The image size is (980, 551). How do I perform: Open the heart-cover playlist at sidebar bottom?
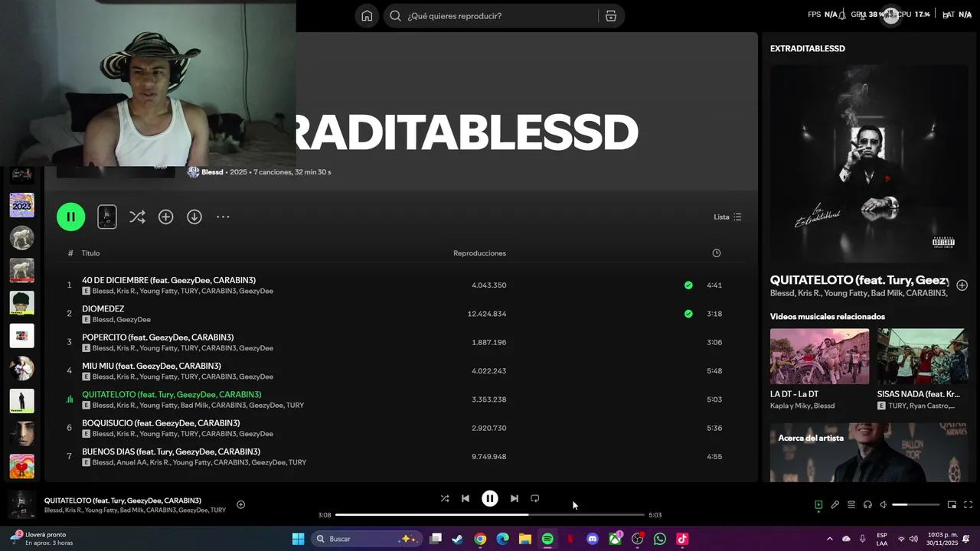pos(21,466)
